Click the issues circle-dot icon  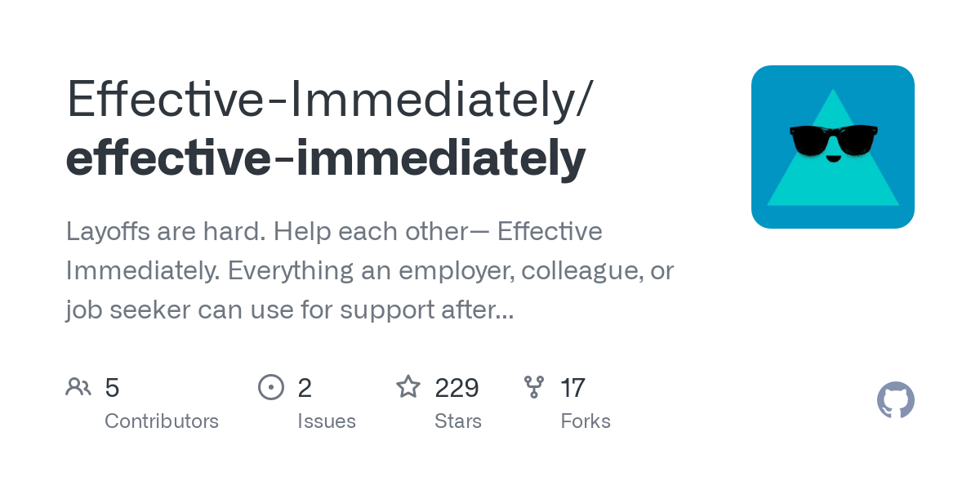tap(271, 386)
